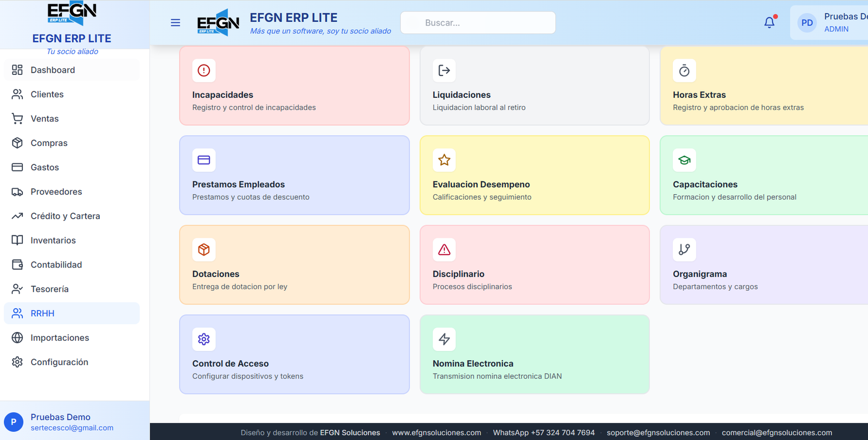The width and height of the screenshot is (868, 440).
Task: Click the Prestamos Empleados card icon
Action: pyautogui.click(x=204, y=160)
